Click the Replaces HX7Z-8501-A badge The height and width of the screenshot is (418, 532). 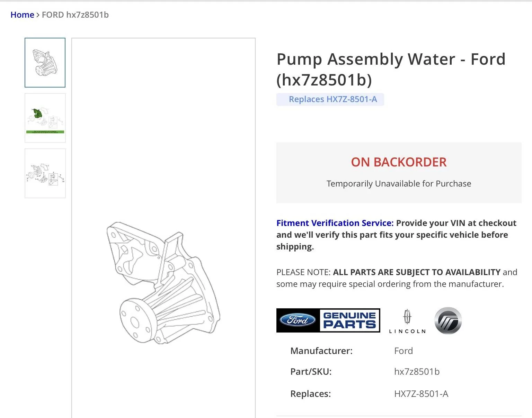coord(330,99)
